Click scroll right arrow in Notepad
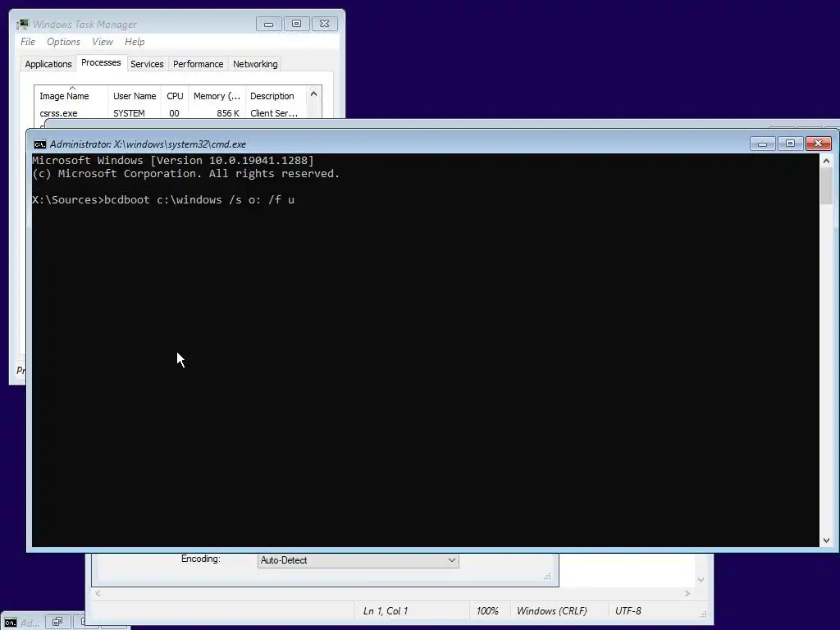Screen dimensions: 840x630 (687, 593)
